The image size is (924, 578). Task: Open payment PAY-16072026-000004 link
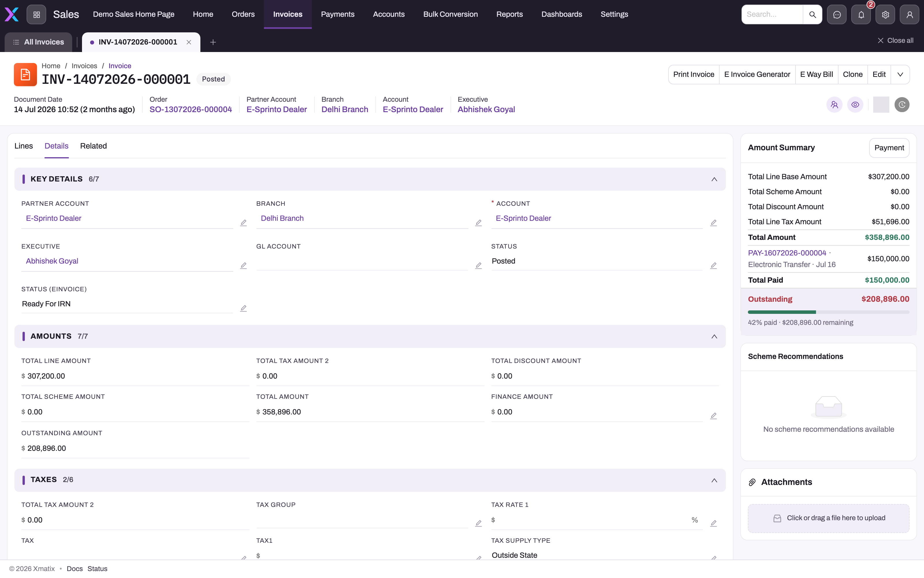tap(787, 253)
